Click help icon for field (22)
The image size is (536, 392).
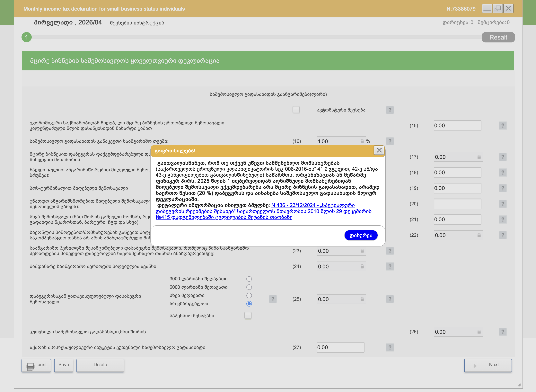coord(503,235)
